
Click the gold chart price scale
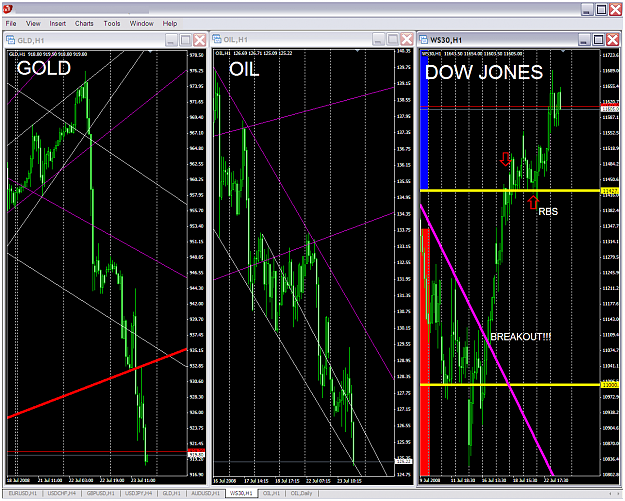tap(197, 263)
